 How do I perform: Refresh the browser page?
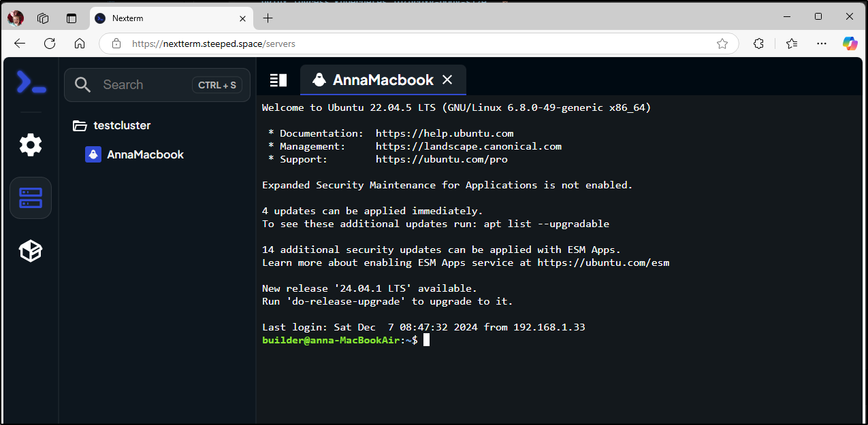coord(50,44)
